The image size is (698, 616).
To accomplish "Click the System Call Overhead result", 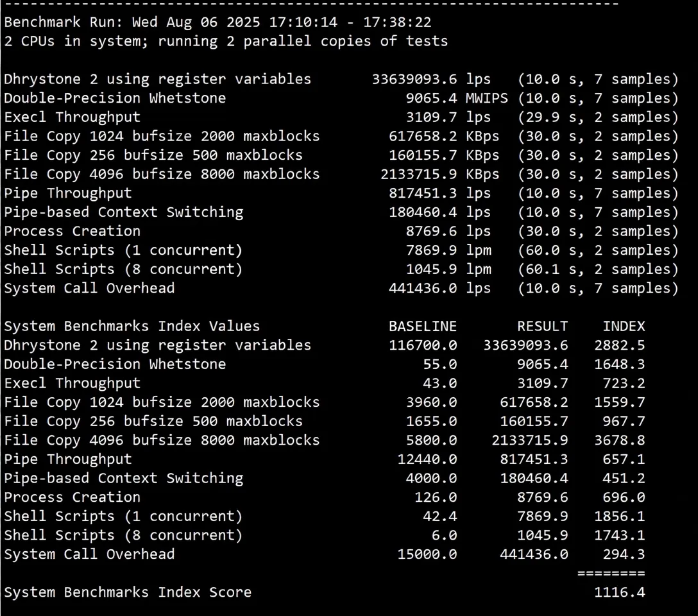I will [423, 287].
